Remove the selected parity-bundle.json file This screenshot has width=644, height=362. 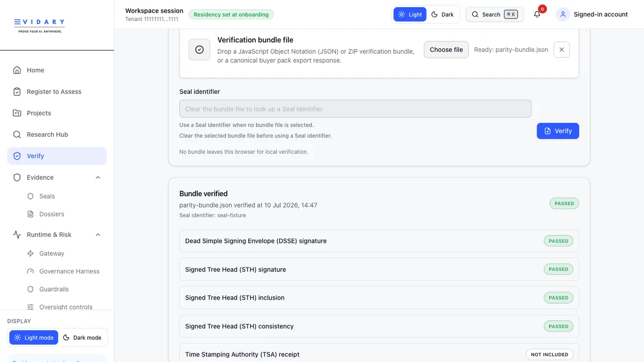tap(561, 50)
